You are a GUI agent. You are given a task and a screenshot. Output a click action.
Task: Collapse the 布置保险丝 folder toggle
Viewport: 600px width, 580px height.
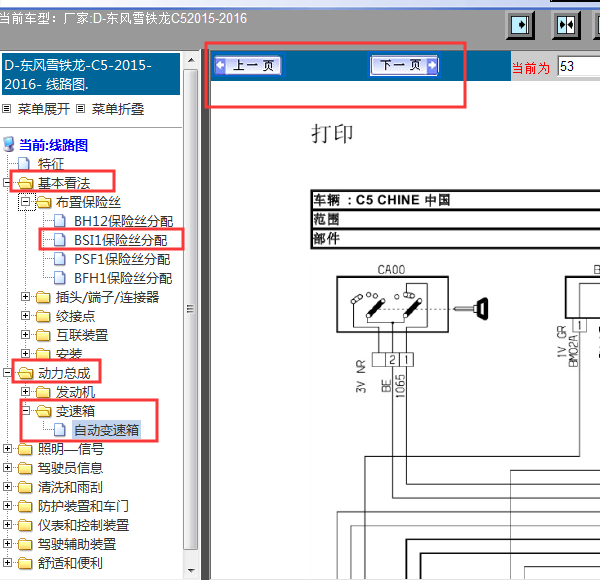25,201
